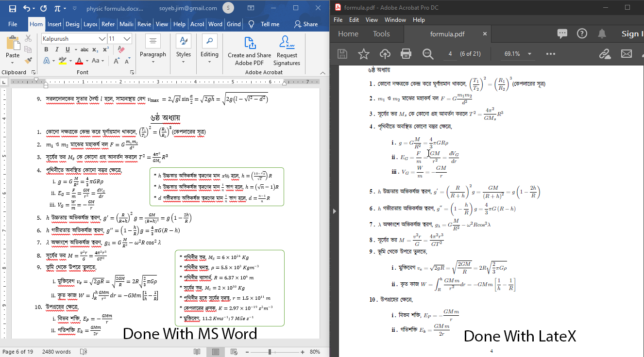The width and height of the screenshot is (644, 357).
Task: Toggle strikethrough formatting
Action: [x=84, y=49]
